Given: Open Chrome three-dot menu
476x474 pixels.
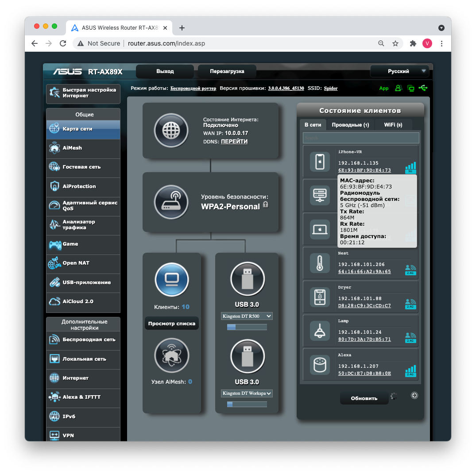Looking at the screenshot, I should click(x=442, y=43).
